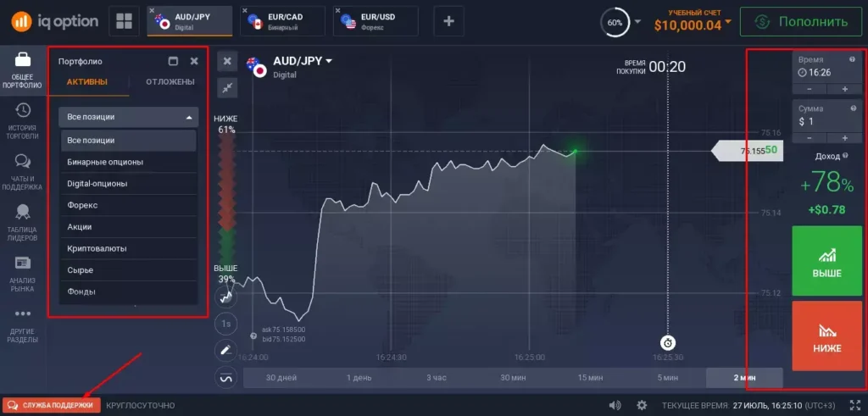Close the chart with X button
This screenshot has height=416, width=868.
(x=227, y=61)
